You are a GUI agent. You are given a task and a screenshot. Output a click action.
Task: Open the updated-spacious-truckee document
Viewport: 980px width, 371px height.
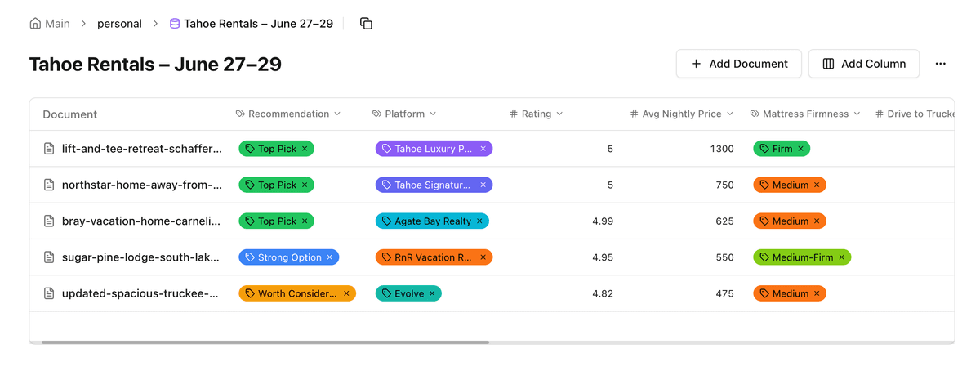[x=140, y=293]
